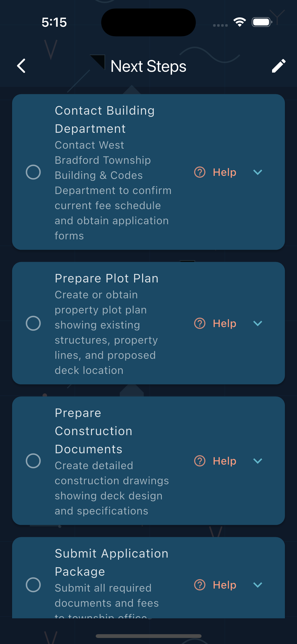Viewport: 297px width, 644px height.
Task: Tap the Prepare Construction Documents title
Action: point(93,431)
